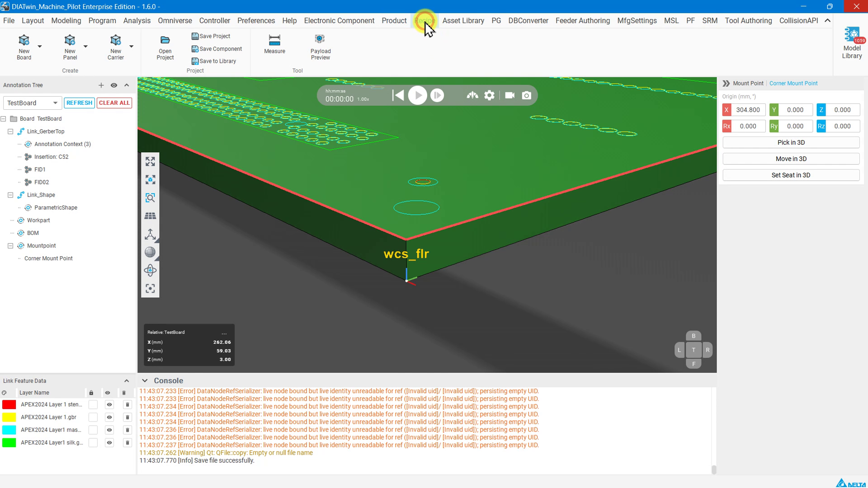Image resolution: width=868 pixels, height=488 pixels.
Task: Play the simulation
Action: pyautogui.click(x=417, y=95)
